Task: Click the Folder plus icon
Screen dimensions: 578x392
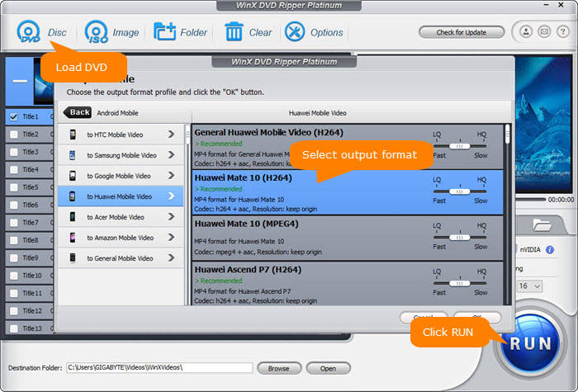Action: tap(164, 31)
